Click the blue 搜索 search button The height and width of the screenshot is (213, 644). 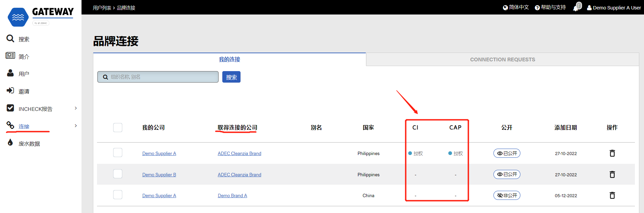[x=231, y=77]
